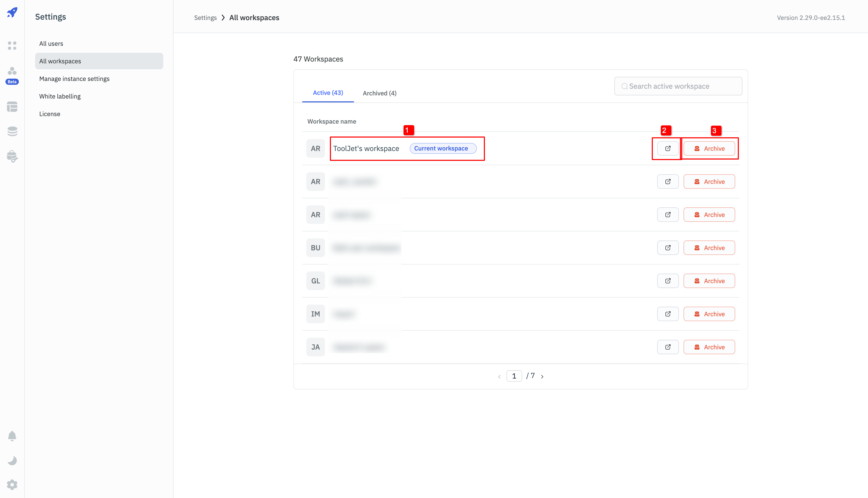Open ToolJet's workspace in a new tab
The image size is (868, 498).
coord(668,148)
